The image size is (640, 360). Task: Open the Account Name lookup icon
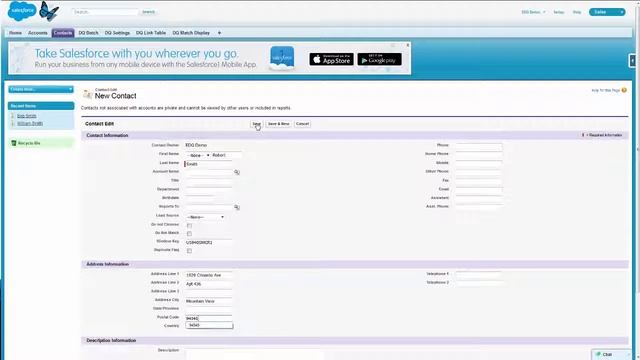pos(237,172)
